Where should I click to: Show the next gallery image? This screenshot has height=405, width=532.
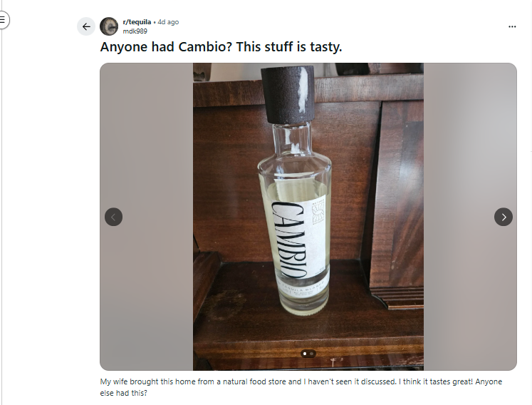pyautogui.click(x=504, y=217)
